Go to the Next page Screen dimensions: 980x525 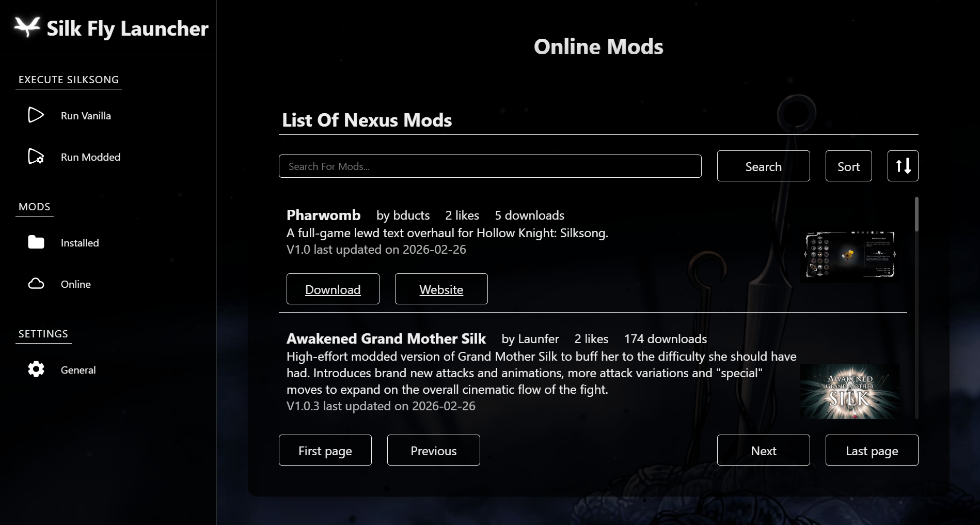pyautogui.click(x=763, y=450)
